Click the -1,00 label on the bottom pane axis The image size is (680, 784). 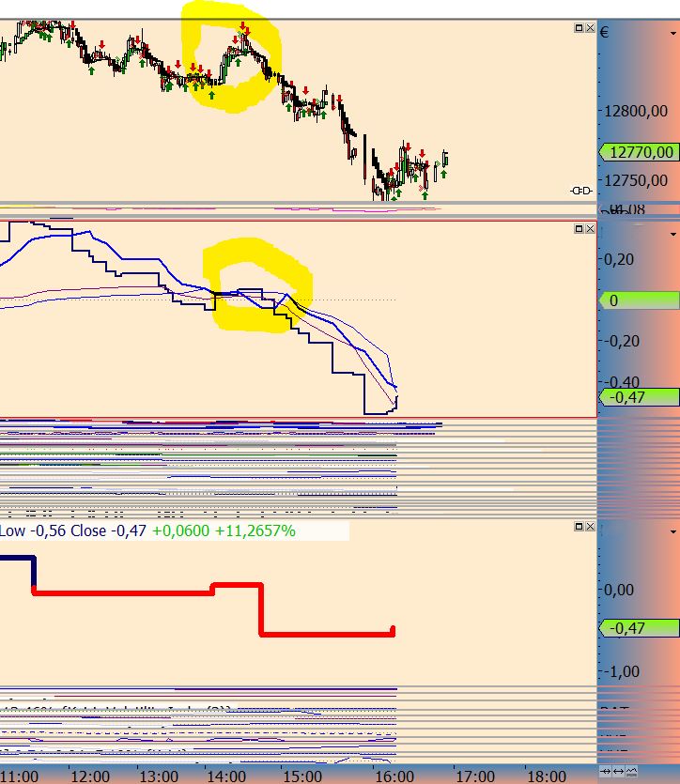[620, 671]
